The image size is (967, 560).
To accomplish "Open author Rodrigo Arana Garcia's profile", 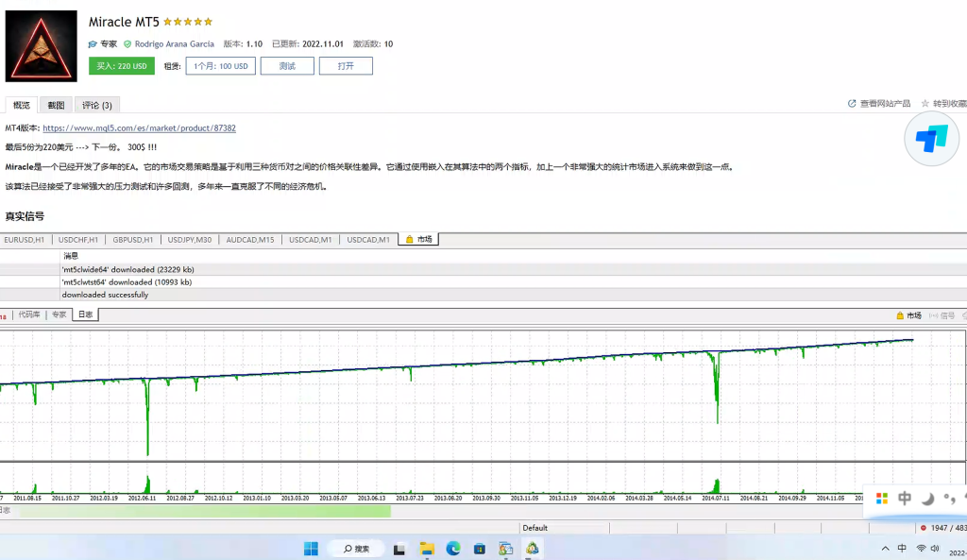I will [x=175, y=43].
